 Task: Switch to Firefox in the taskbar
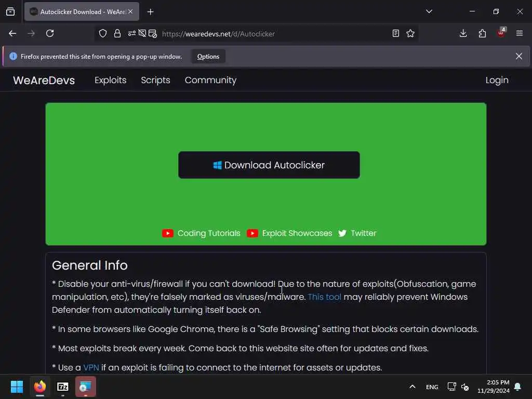(40, 387)
